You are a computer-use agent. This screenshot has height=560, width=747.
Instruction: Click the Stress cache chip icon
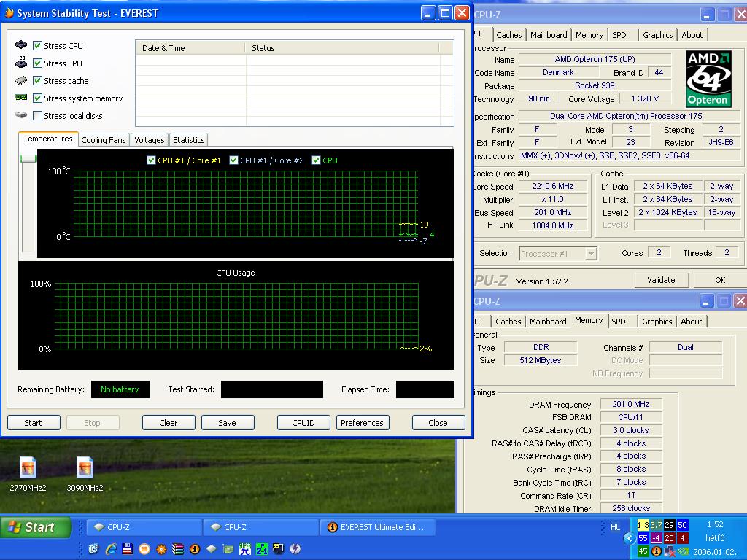(x=21, y=80)
